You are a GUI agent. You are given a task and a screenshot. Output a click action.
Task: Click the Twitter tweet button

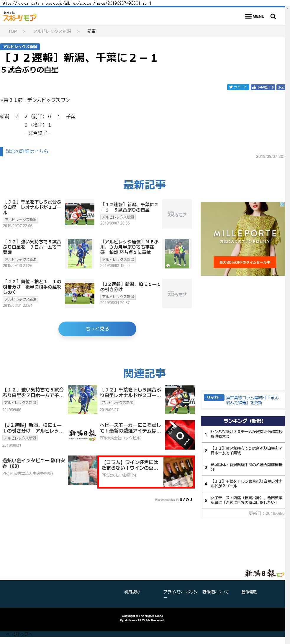[238, 87]
